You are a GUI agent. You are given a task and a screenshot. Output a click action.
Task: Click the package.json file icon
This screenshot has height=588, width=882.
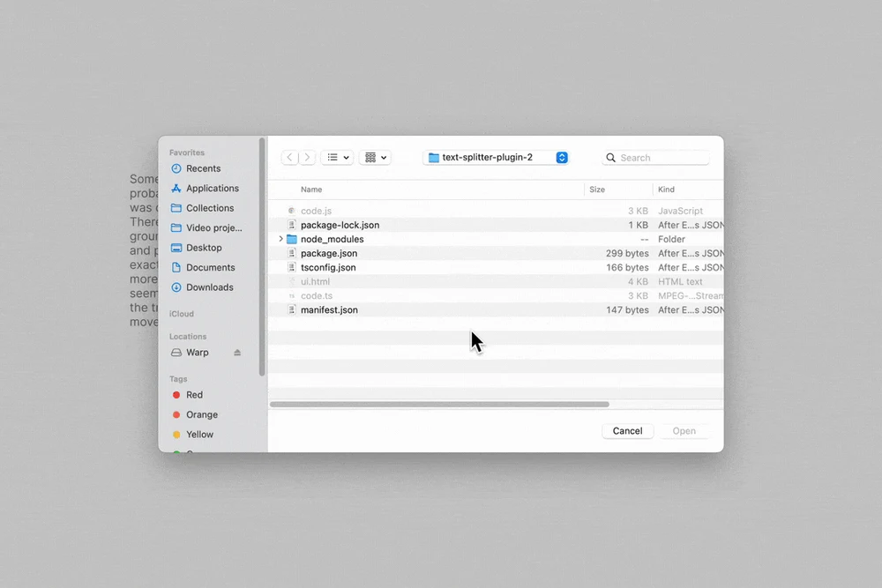click(291, 254)
